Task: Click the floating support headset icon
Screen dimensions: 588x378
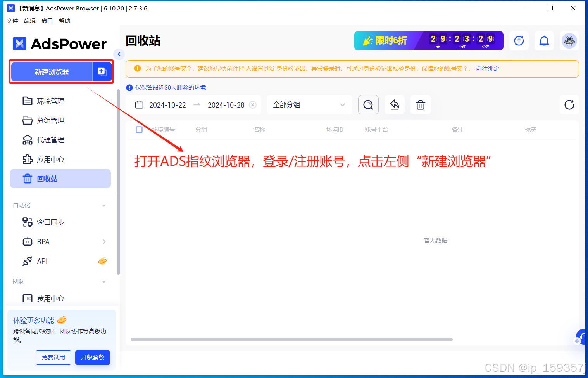Action: [x=581, y=337]
